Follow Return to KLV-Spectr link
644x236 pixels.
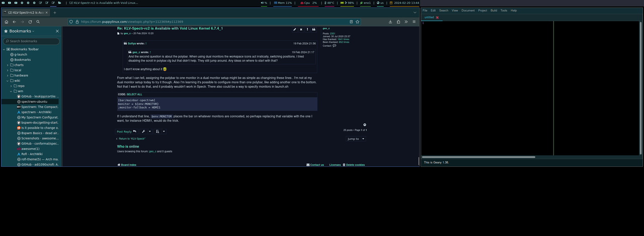coord(131,139)
